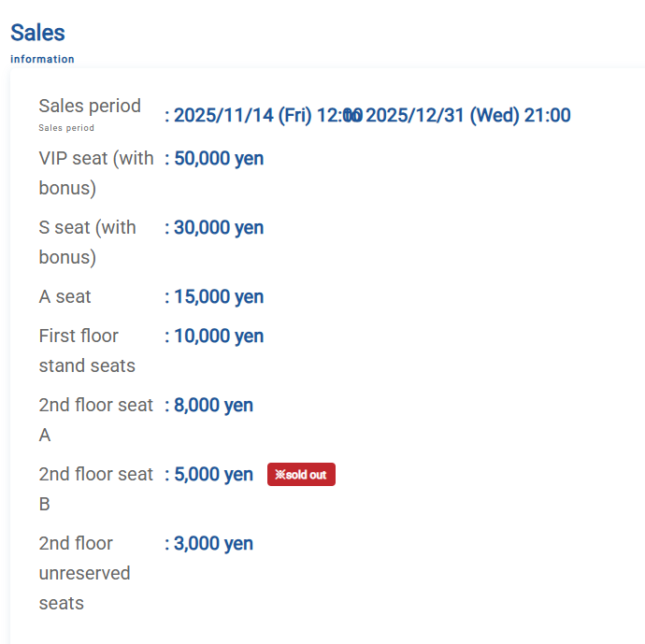Click the 3,000 yen price
645x644 pixels.
pyautogui.click(x=213, y=544)
